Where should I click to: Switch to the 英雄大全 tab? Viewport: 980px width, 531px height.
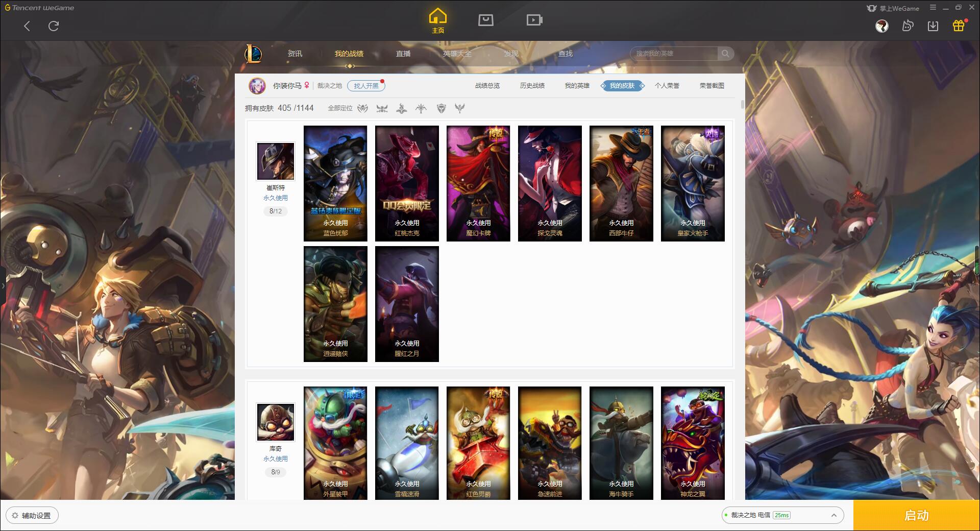[x=457, y=54]
